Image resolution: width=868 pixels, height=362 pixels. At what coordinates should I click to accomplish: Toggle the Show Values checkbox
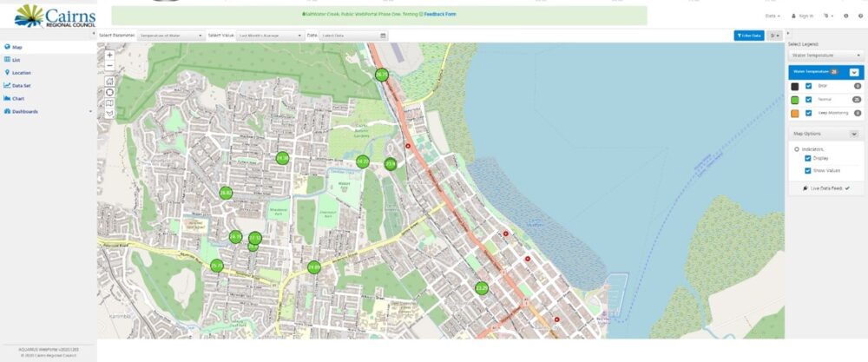click(809, 170)
